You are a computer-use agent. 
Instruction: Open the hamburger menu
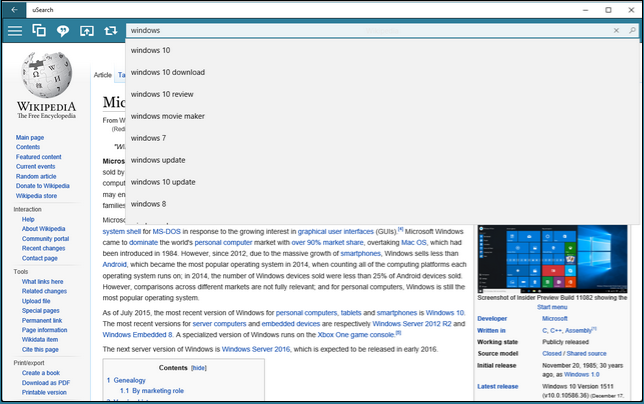15,31
